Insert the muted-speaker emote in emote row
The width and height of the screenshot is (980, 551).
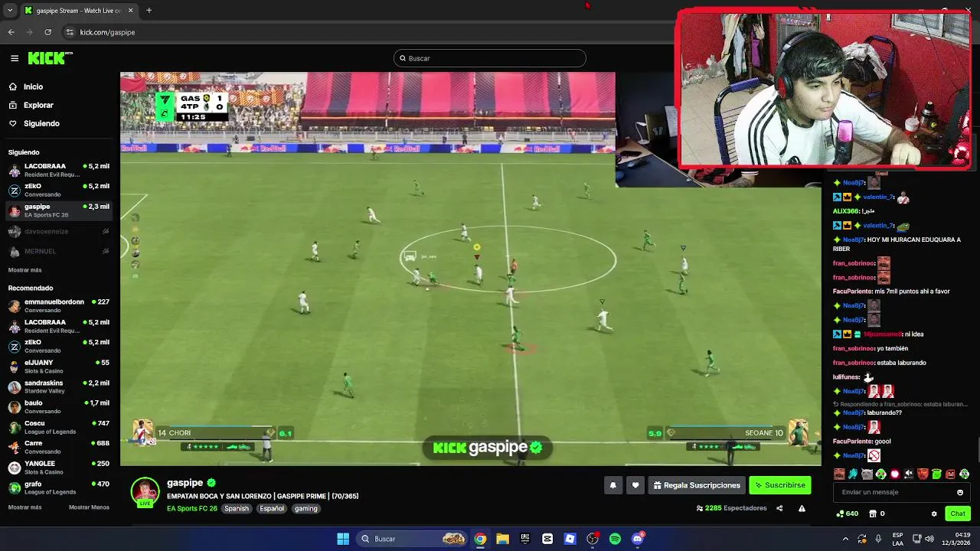coord(908,474)
